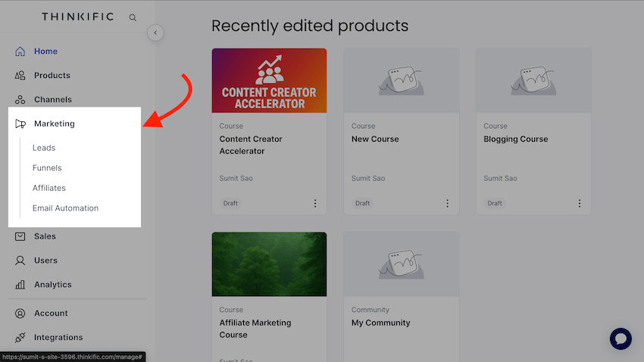Click Draft badge on Blogging Course card
The height and width of the screenshot is (362, 644).
(495, 203)
